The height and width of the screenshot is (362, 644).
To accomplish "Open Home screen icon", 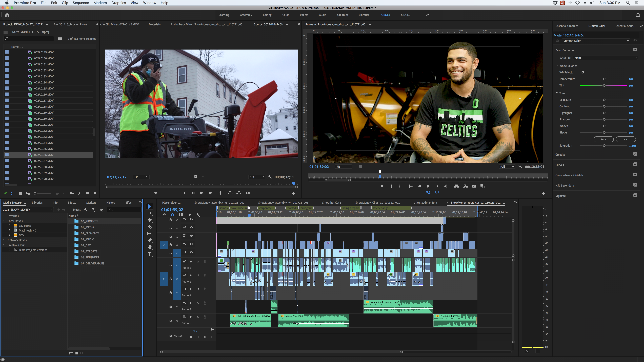I will point(7,15).
